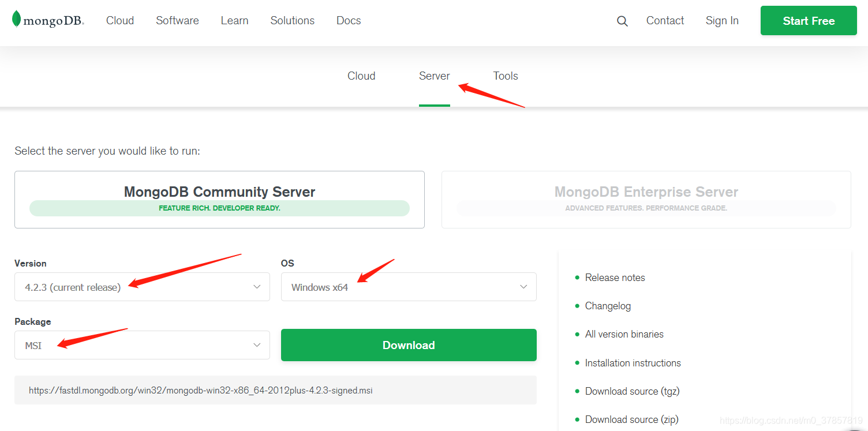Expand the Version dropdown showing 4.2.3
Viewport: 868px width, 431px height.
(x=142, y=287)
